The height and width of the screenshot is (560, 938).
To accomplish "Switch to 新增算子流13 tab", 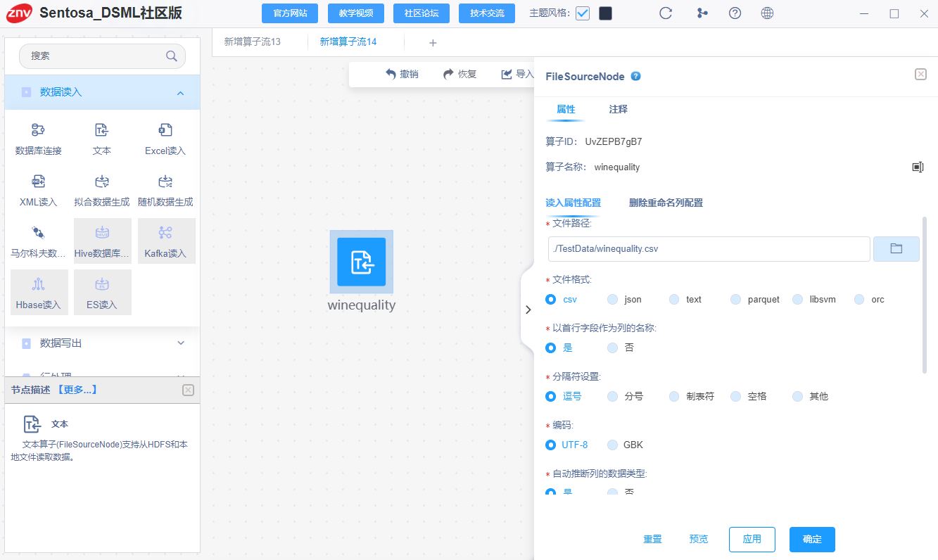I will click(x=252, y=42).
